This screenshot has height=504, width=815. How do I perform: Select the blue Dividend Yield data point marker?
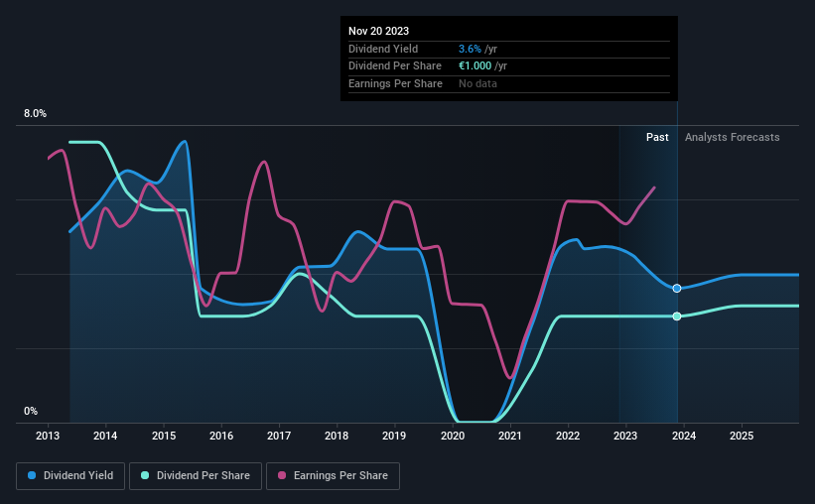(x=677, y=289)
